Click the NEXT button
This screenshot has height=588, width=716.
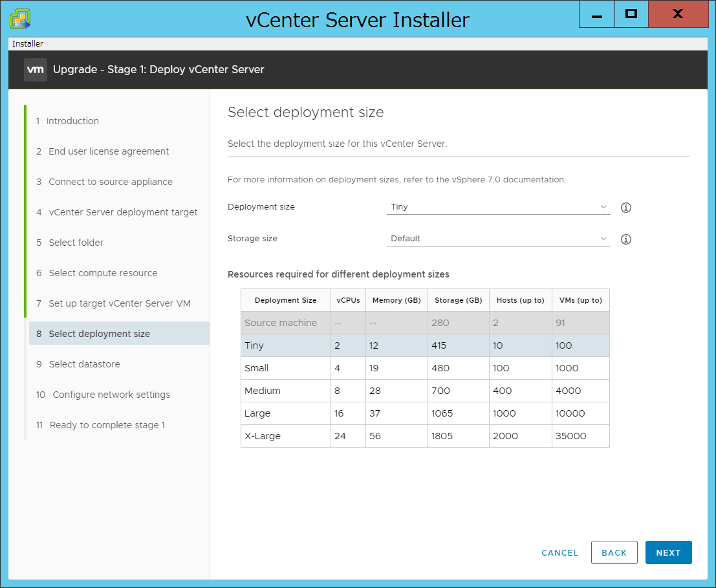[x=669, y=552]
